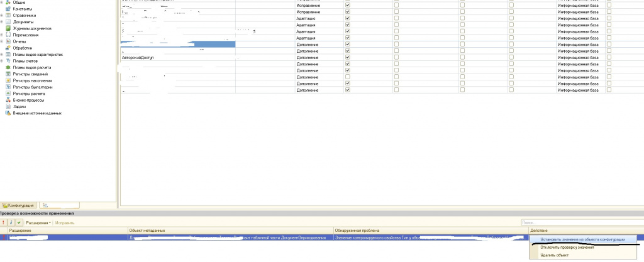Select the Регистры бухгалтерии icon
Viewport: 644px width, 262px height.
pos(8,87)
